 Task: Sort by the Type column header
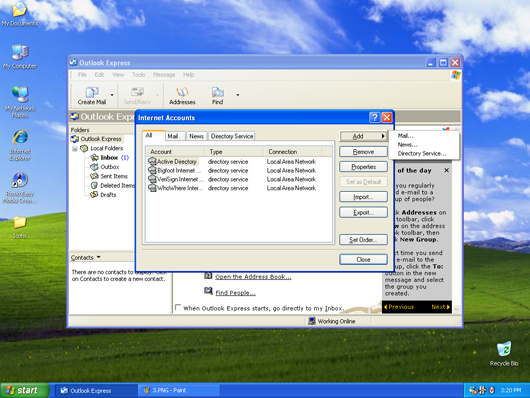coord(234,151)
